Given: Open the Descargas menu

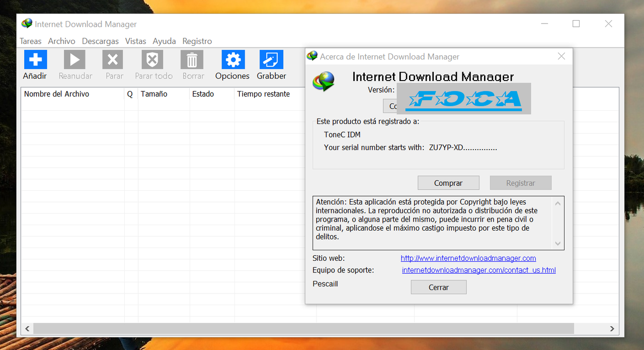Looking at the screenshot, I should tap(100, 41).
